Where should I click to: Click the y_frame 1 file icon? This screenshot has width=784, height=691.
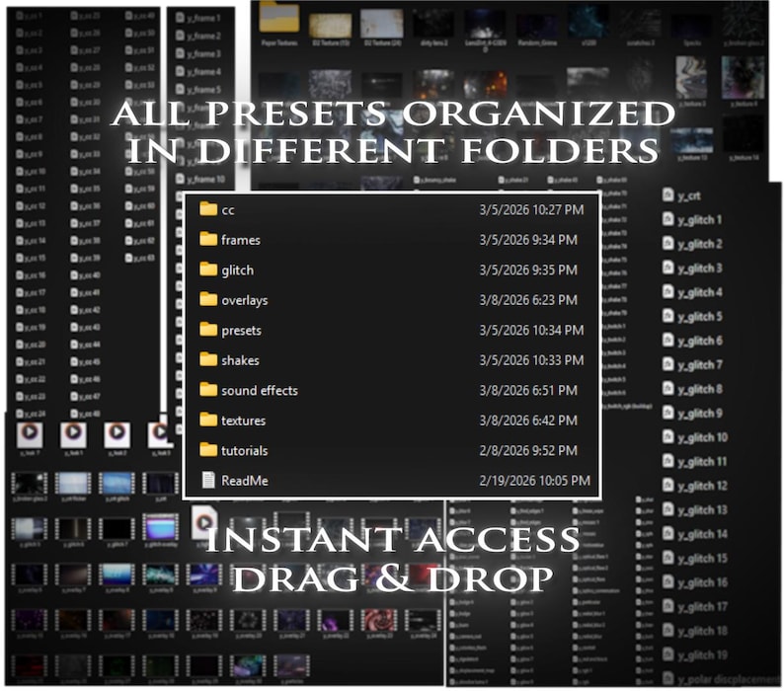coord(180,18)
